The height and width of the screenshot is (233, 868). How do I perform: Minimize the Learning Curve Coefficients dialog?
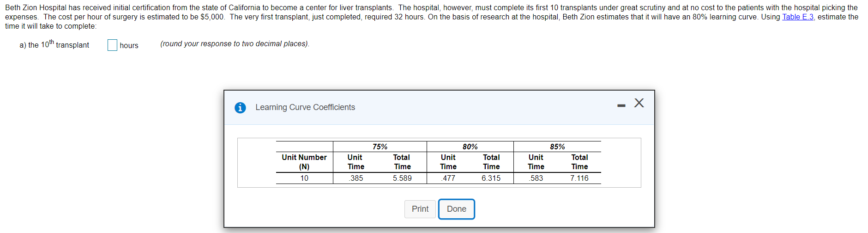coord(621,106)
